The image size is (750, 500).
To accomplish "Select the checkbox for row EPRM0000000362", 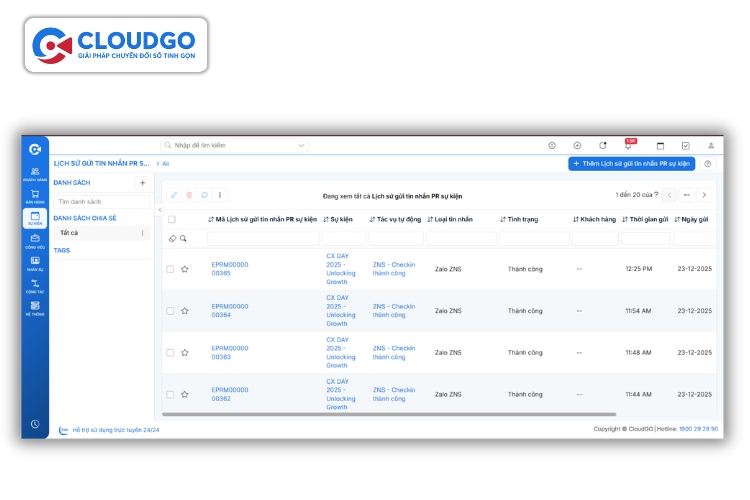I will point(170,394).
